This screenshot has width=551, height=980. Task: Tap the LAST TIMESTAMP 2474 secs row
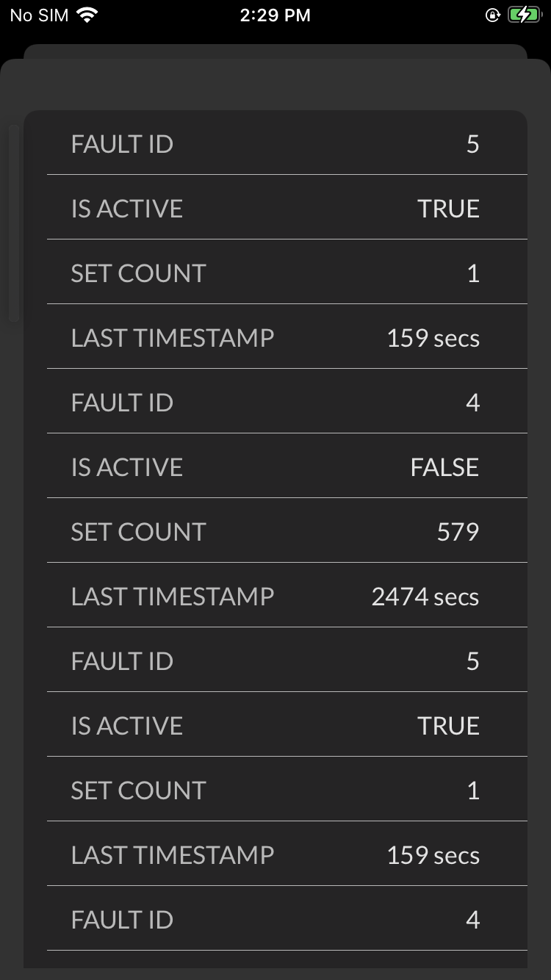click(x=275, y=597)
